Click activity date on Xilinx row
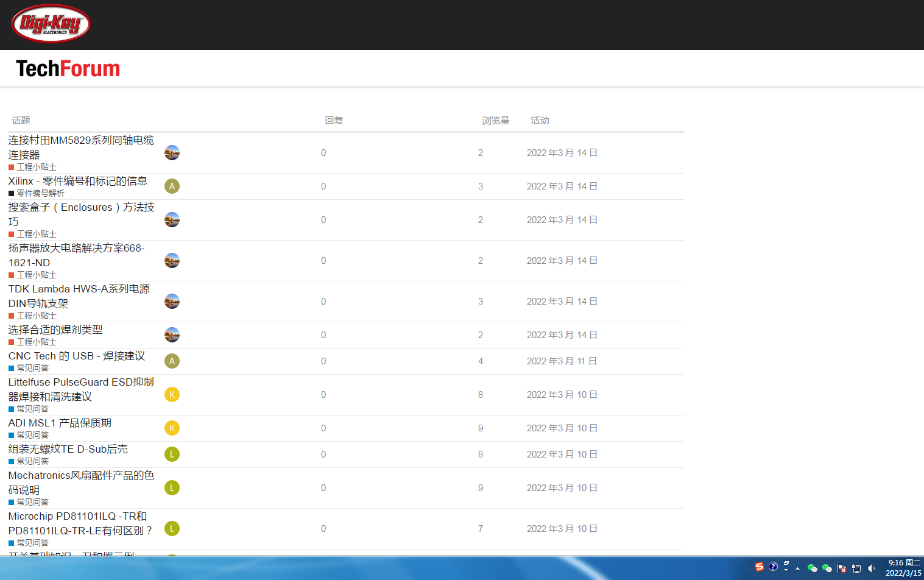 pyautogui.click(x=562, y=186)
